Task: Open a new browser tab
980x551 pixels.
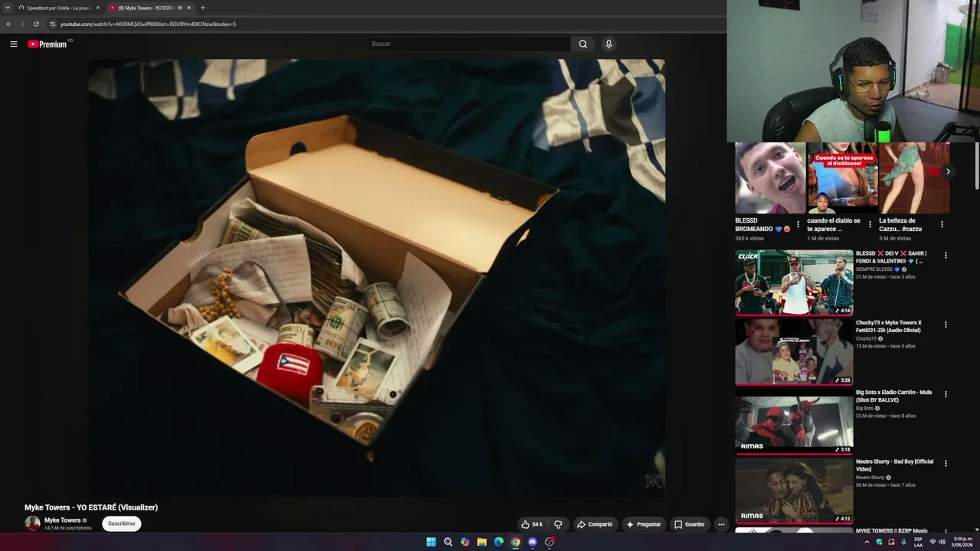Action: click(x=202, y=8)
